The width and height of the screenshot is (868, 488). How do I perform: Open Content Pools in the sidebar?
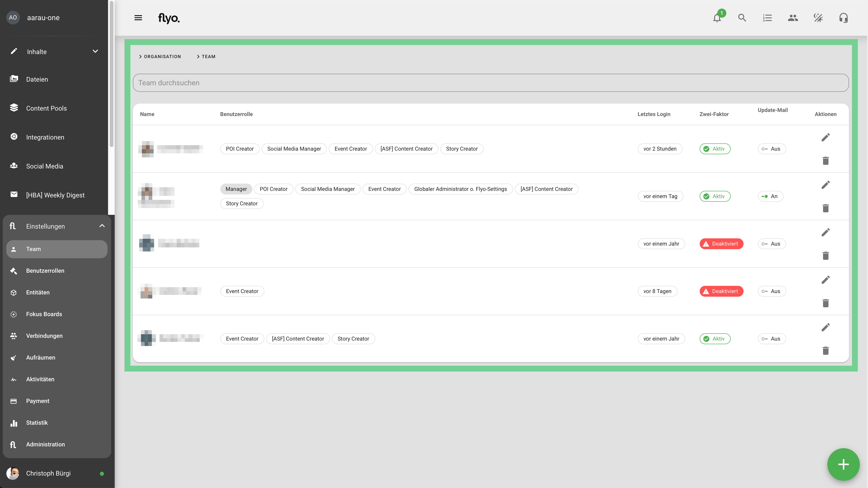[x=47, y=108]
